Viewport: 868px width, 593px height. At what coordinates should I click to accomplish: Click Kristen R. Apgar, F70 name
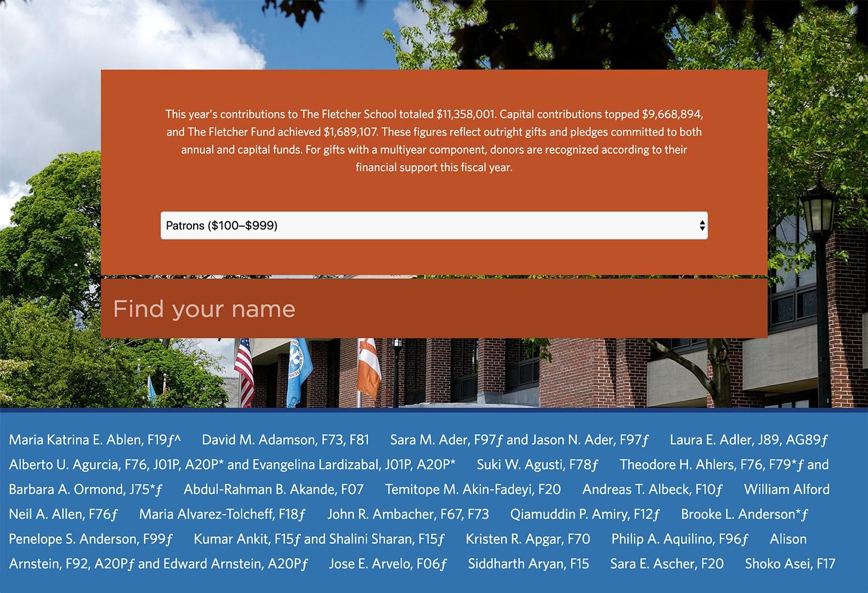click(x=528, y=539)
